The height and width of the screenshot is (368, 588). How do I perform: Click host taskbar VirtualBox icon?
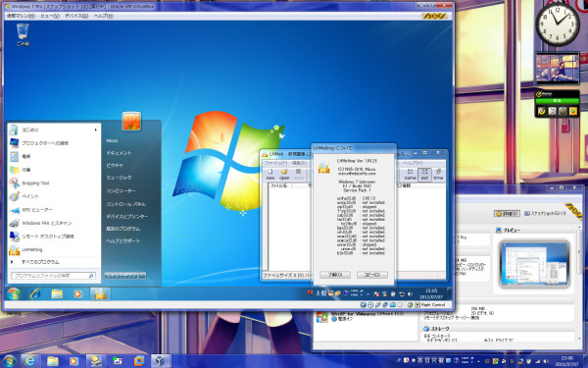pos(160,361)
